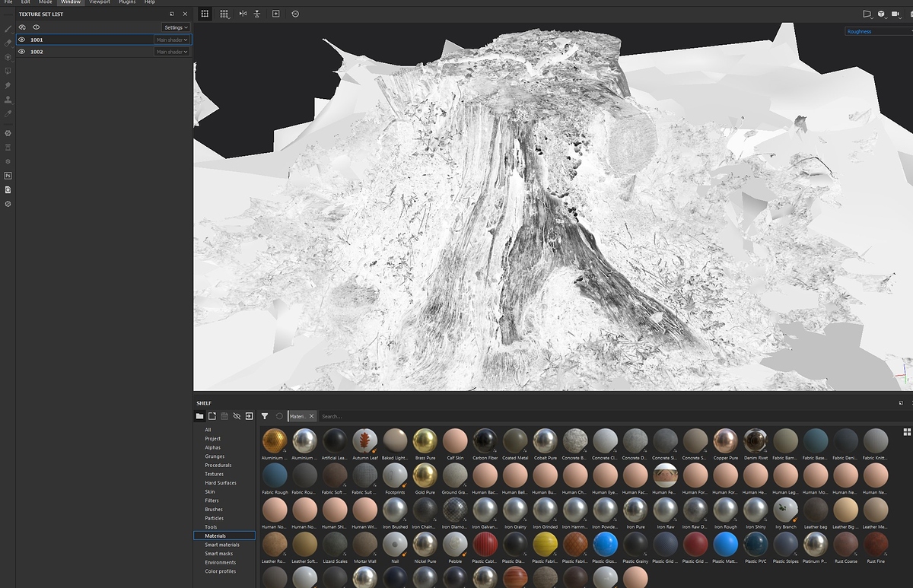Select the Material picker eyedropper tool
This screenshot has width=913, height=588.
[8, 113]
